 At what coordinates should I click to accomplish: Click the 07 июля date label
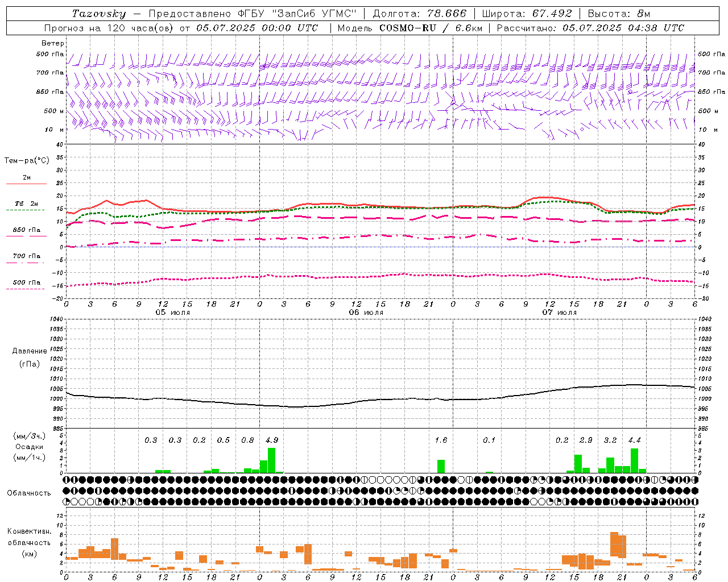[x=559, y=313]
